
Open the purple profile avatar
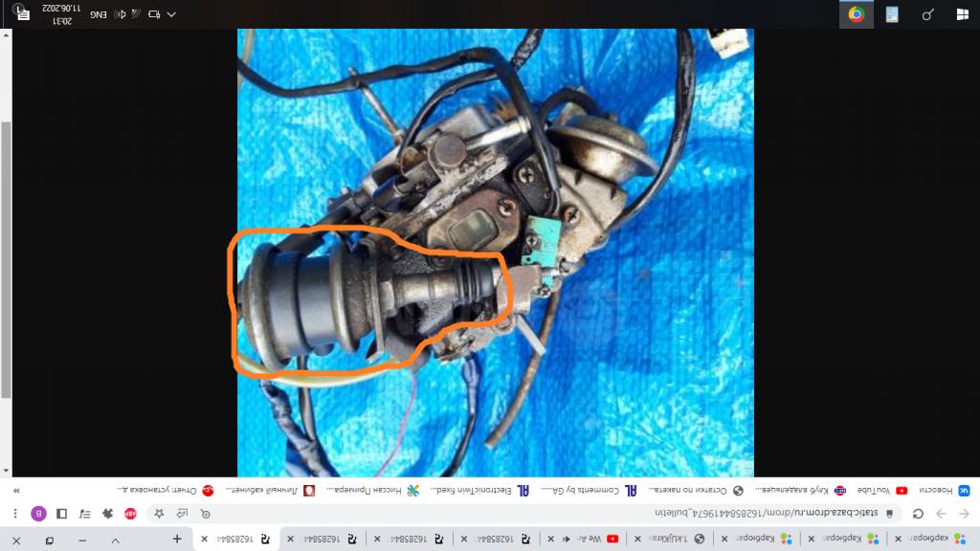[x=38, y=514]
